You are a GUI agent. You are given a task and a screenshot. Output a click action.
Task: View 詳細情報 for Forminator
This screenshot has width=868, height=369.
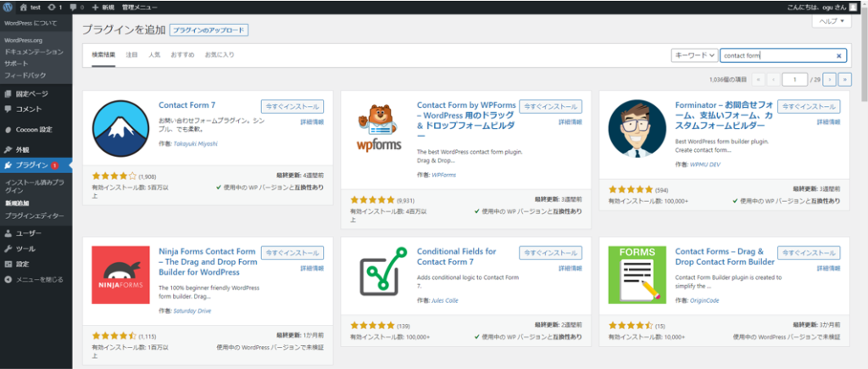tap(829, 121)
